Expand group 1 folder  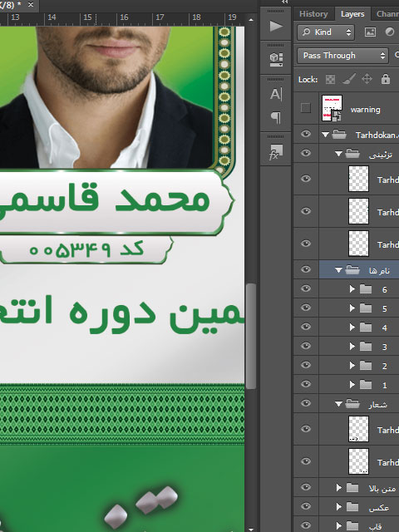(352, 384)
